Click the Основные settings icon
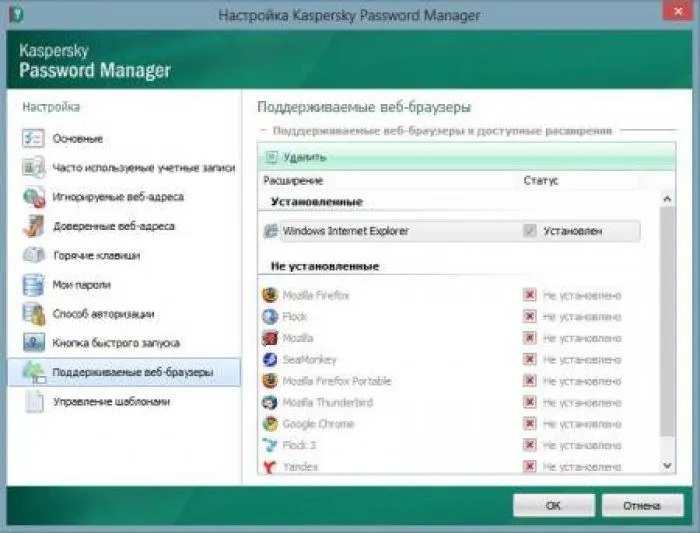Viewport: 700px width, 533px height. point(33,138)
